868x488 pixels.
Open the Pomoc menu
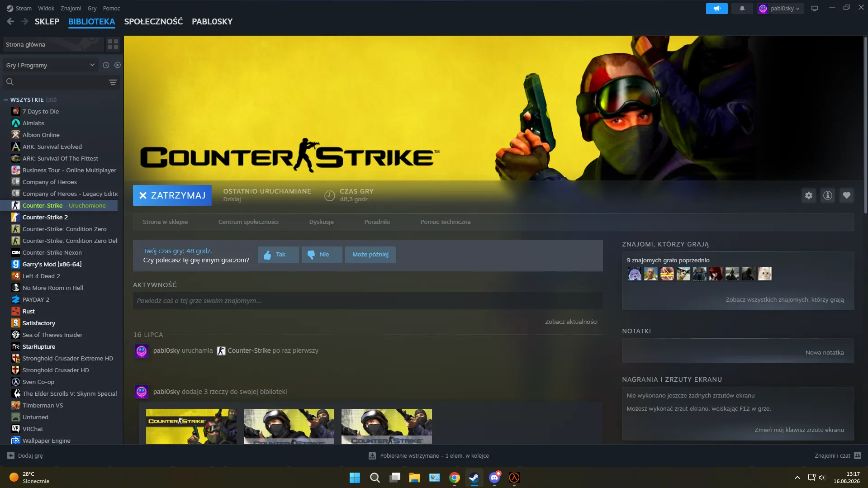[x=112, y=8]
